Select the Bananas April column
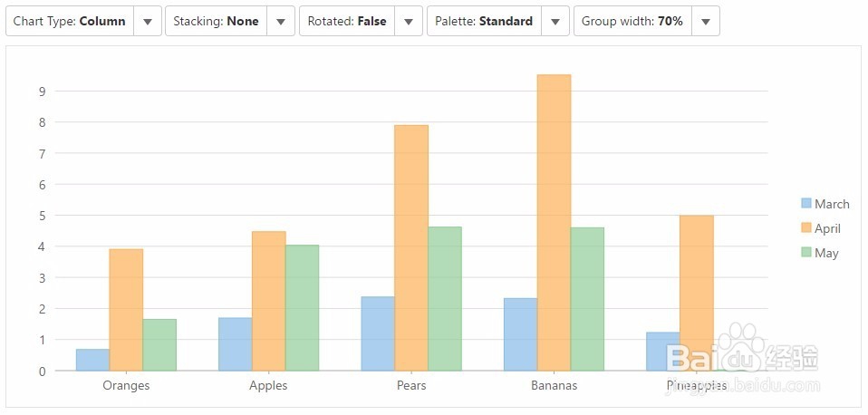 point(554,222)
